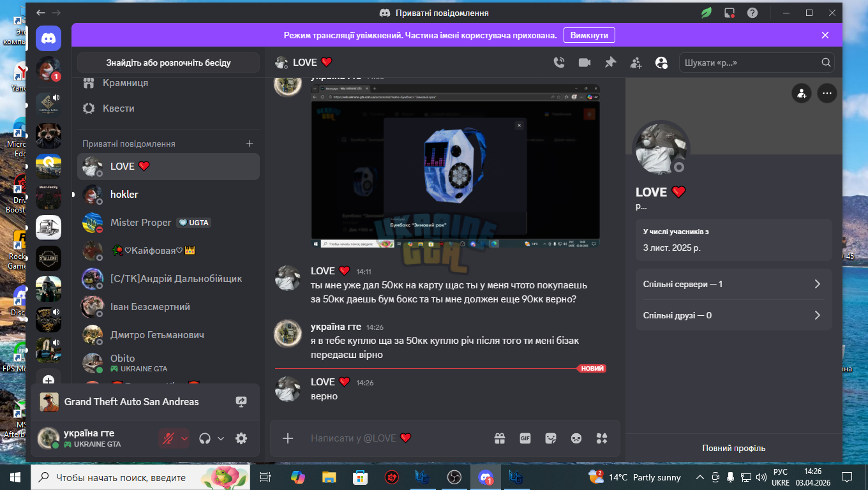Open Task View on taskbar
Viewport: 868px width, 490px height.
click(x=266, y=477)
